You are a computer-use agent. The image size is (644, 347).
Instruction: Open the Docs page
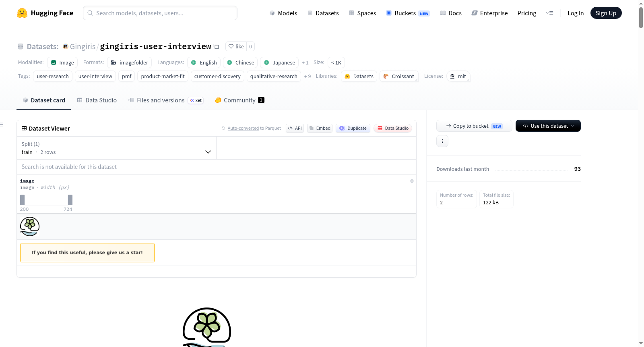click(451, 13)
